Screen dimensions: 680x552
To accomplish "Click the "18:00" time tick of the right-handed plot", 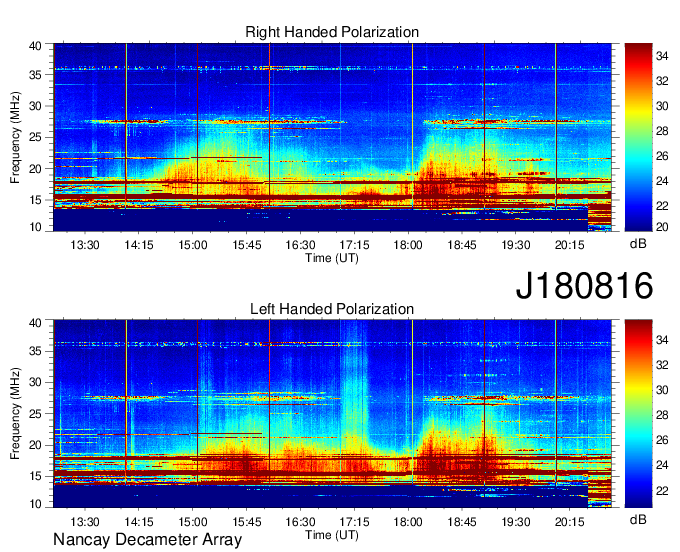I will pyautogui.click(x=408, y=245).
